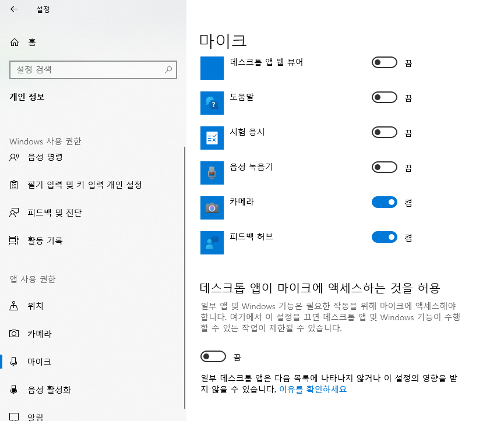Screen dimensions: 504x421
Task: Switch on the 음성 녹음기 microphone toggle
Action: (385, 167)
